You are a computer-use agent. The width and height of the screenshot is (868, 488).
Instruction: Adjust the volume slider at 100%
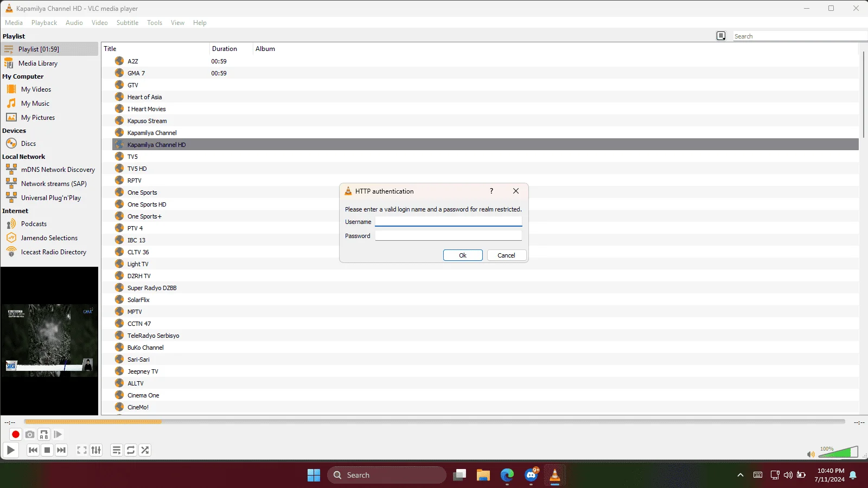(x=838, y=452)
